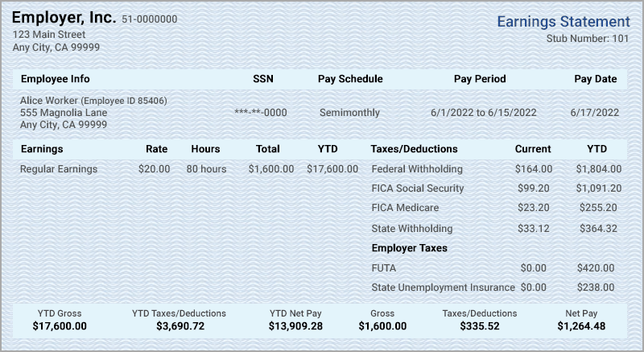Click the Federal Withholding label
644x352 pixels.
pyautogui.click(x=417, y=169)
